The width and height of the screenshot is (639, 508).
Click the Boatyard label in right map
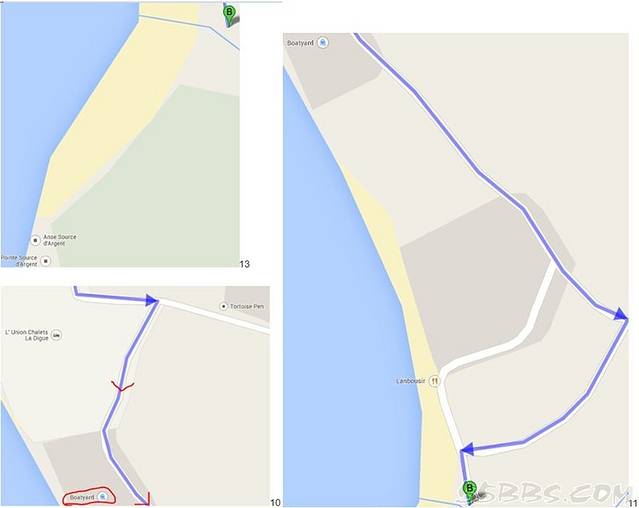pos(300,43)
